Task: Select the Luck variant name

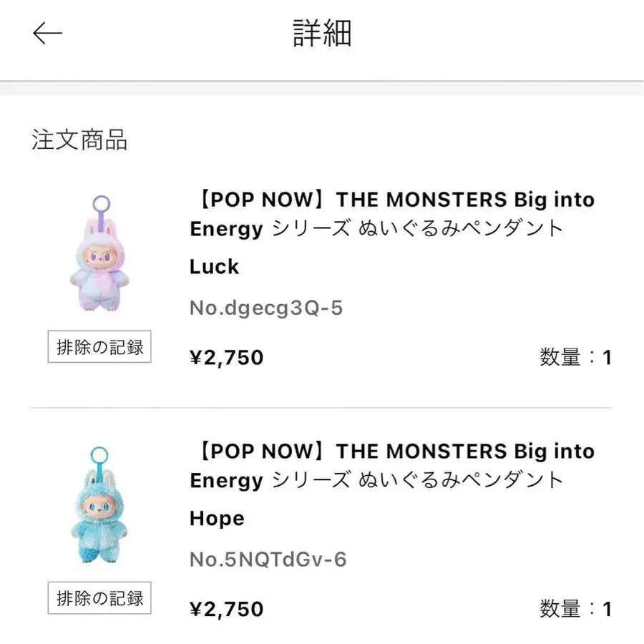Action: coord(214,267)
